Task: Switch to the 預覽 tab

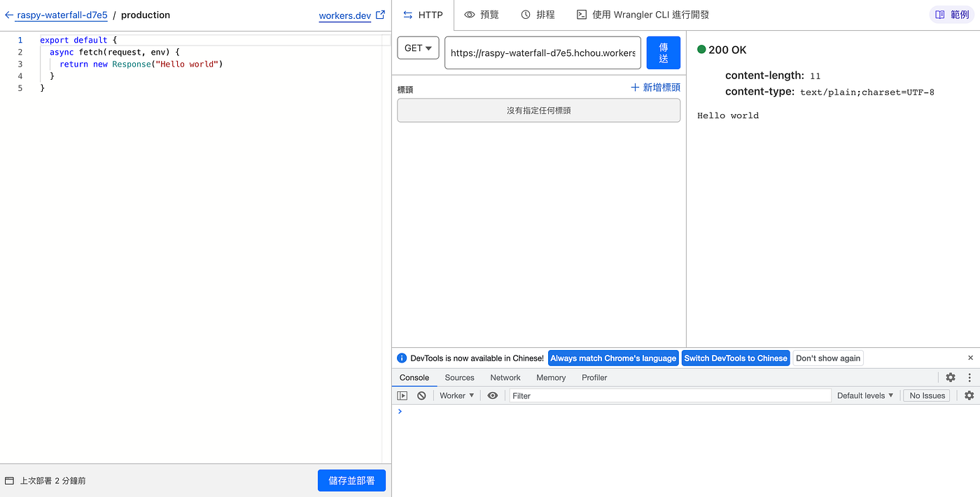Action: click(482, 15)
